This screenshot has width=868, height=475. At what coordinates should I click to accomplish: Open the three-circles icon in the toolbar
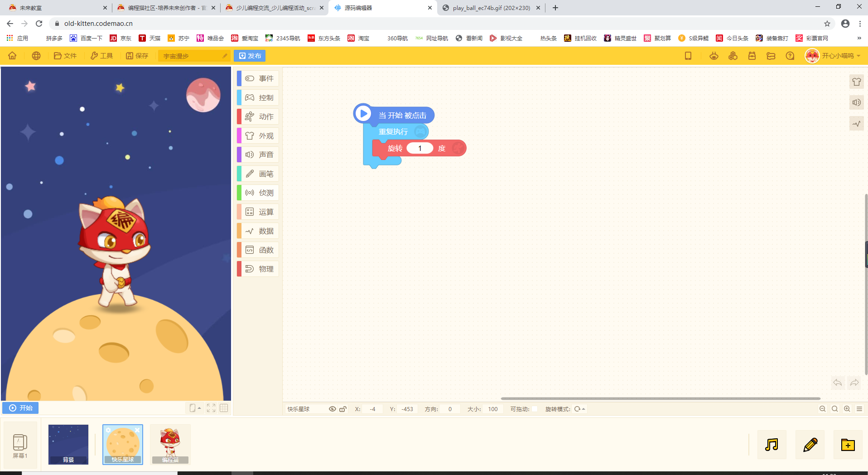[733, 56]
